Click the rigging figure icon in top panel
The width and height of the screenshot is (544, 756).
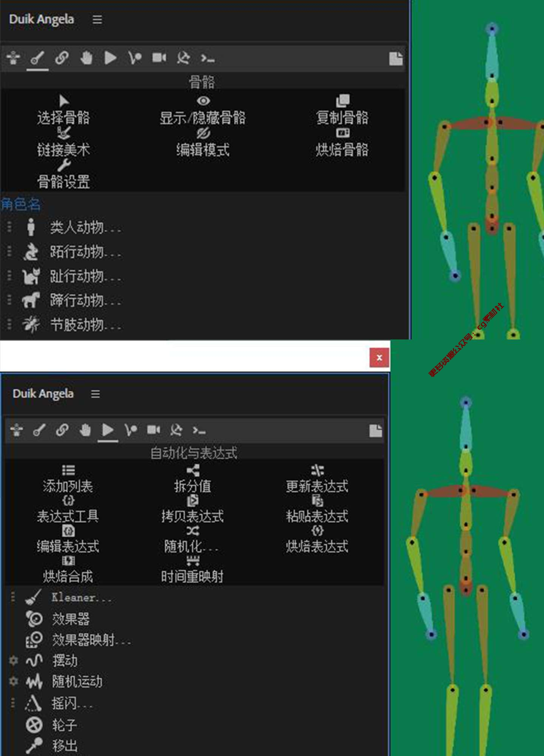pyautogui.click(x=13, y=58)
